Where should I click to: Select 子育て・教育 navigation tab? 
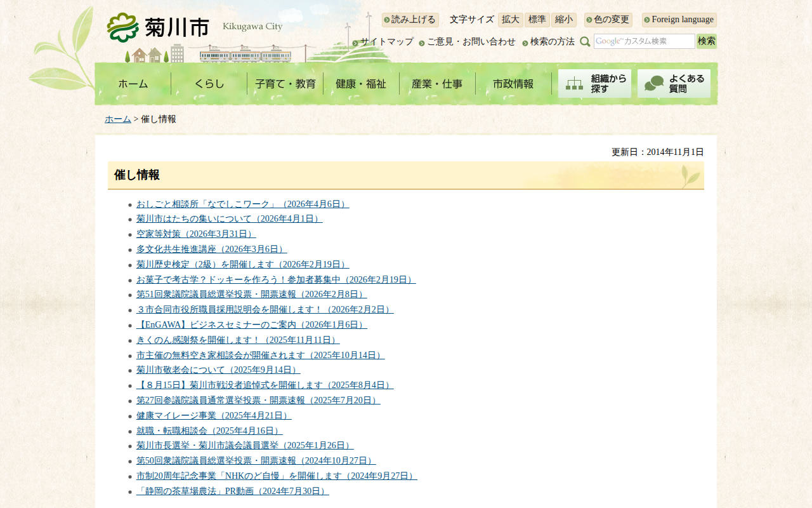(x=285, y=84)
